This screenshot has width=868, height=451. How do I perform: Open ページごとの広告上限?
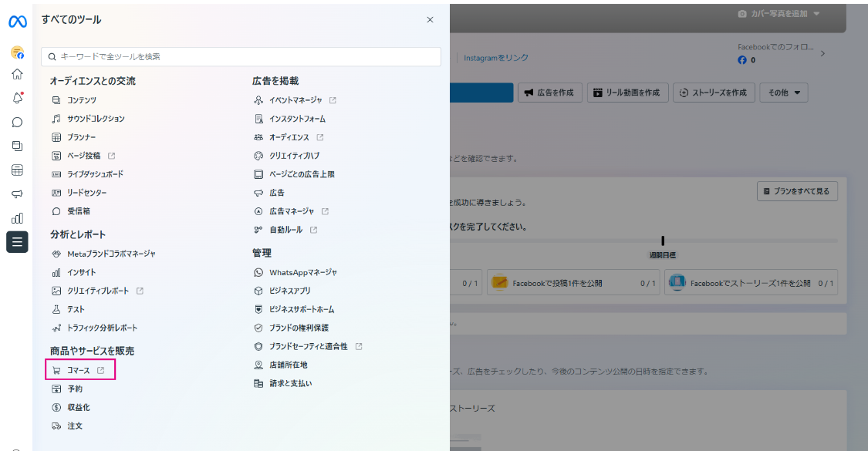294,174
